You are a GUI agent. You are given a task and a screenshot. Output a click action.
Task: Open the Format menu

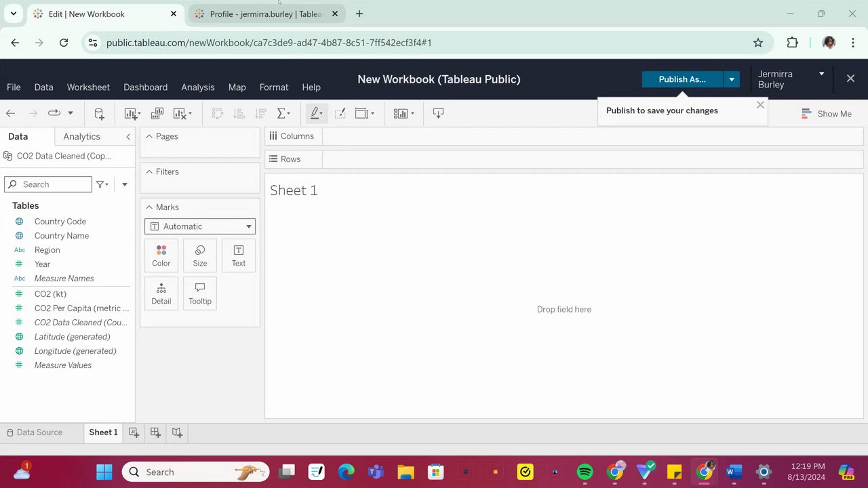click(274, 87)
